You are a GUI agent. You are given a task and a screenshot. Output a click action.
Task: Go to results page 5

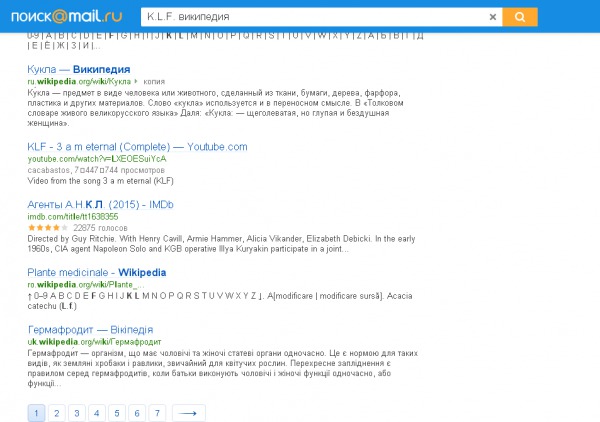point(117,413)
